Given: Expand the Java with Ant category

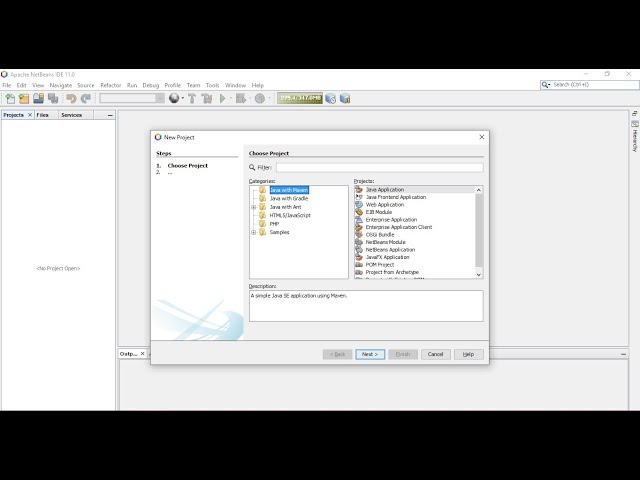Looking at the screenshot, I should pyautogui.click(x=253, y=207).
